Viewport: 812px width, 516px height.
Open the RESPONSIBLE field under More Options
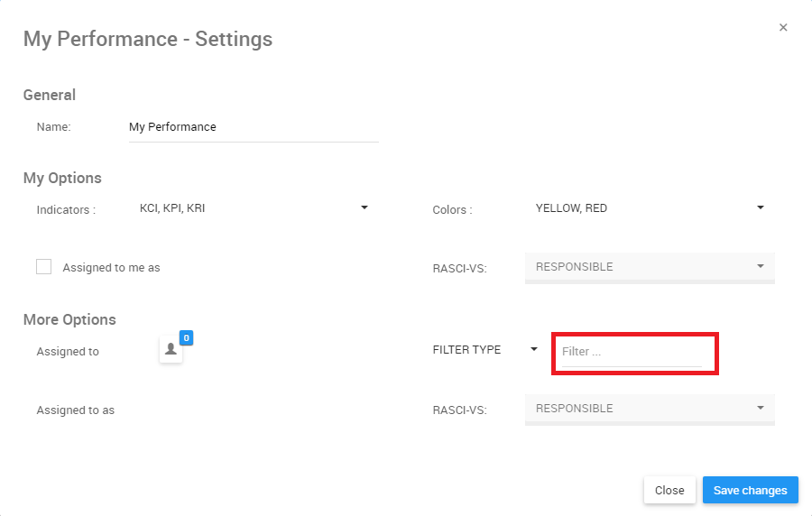[x=641, y=409]
